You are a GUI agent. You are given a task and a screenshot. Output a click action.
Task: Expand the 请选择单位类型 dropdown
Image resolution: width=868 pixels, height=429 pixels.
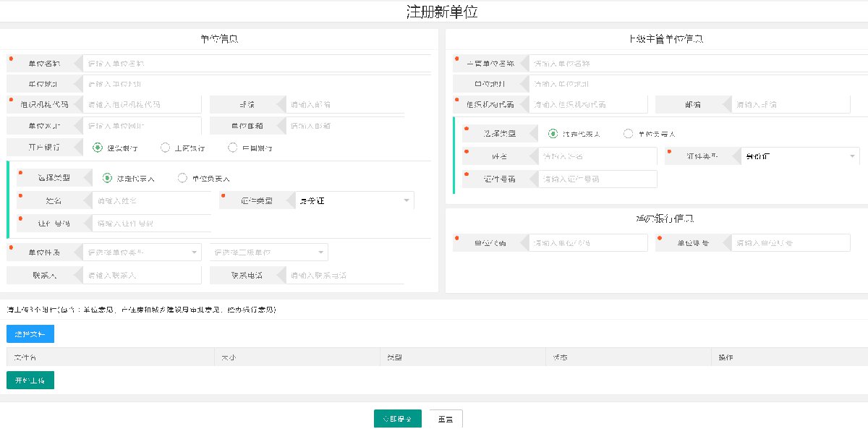pyautogui.click(x=142, y=252)
